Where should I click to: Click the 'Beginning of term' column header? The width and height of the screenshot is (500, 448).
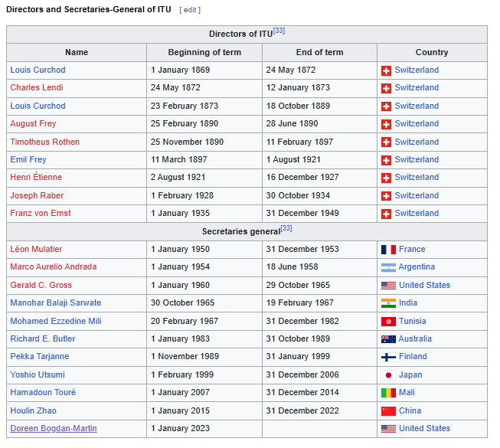(204, 52)
